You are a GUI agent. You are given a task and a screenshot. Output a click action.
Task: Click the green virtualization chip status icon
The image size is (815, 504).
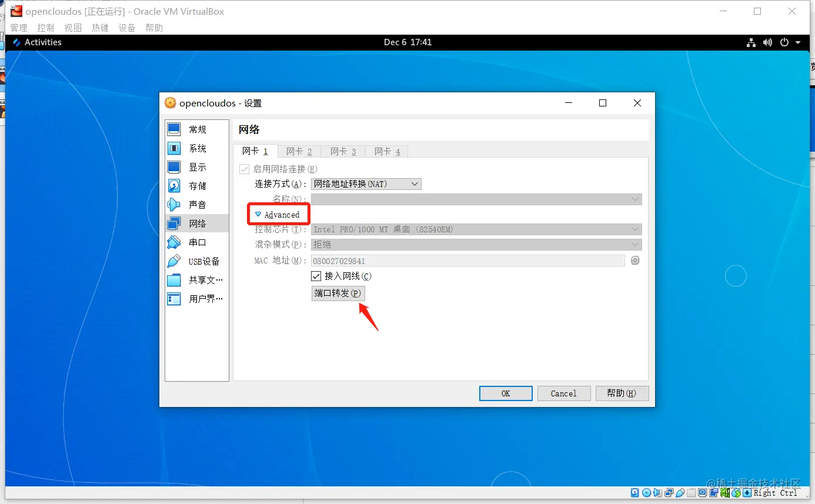click(x=724, y=493)
